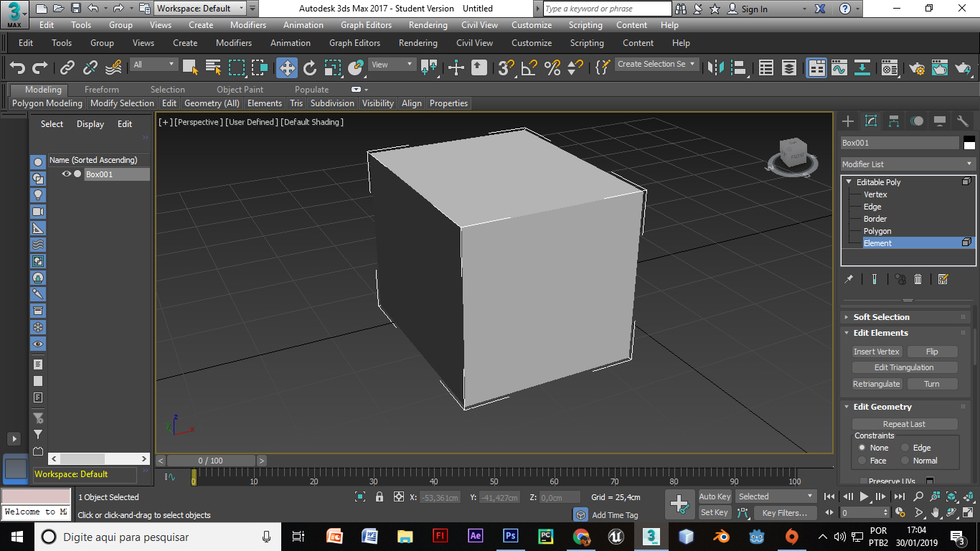Select the Select and Move tool
The image size is (980, 551).
pos(287,67)
